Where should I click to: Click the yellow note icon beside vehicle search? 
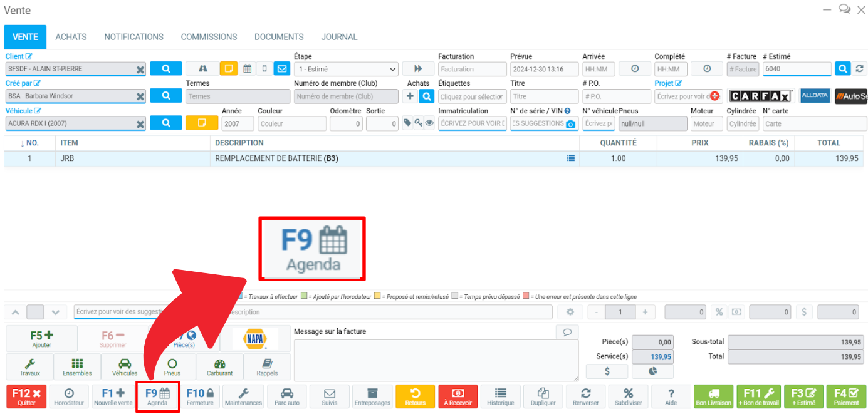[x=201, y=123]
